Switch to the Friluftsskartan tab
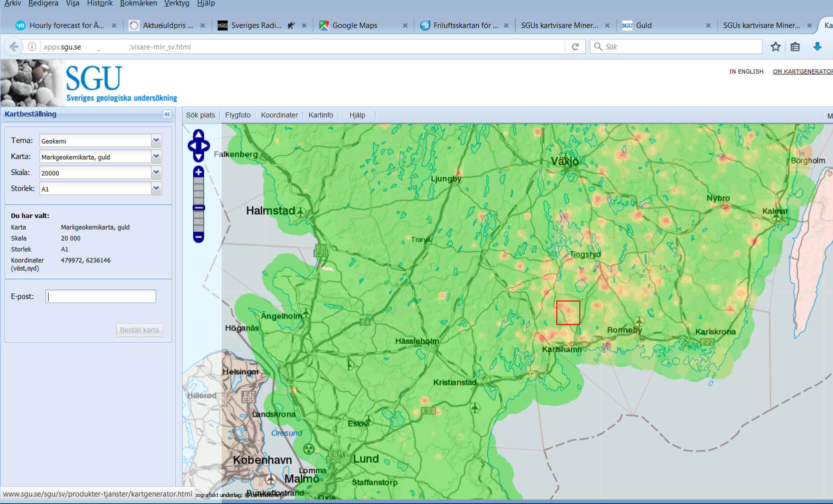The height and width of the screenshot is (504, 833). pyautogui.click(x=465, y=25)
